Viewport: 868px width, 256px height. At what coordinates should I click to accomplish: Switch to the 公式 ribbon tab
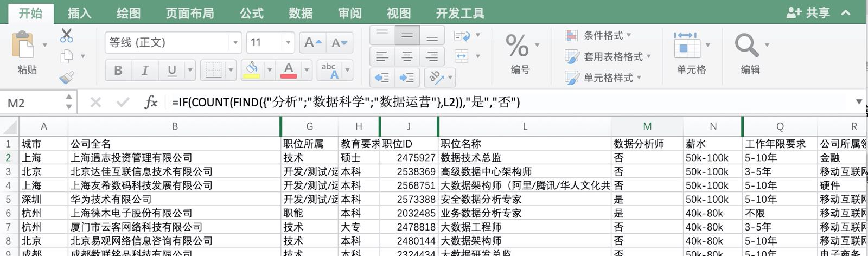(252, 13)
